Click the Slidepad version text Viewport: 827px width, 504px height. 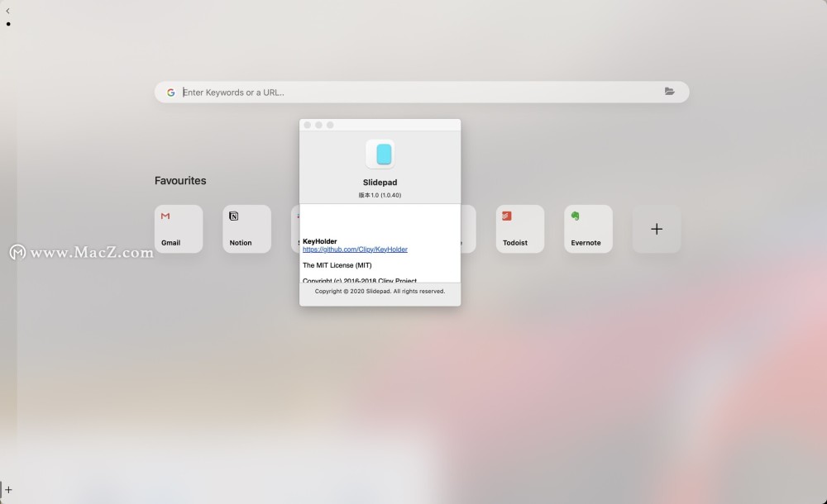(x=380, y=195)
